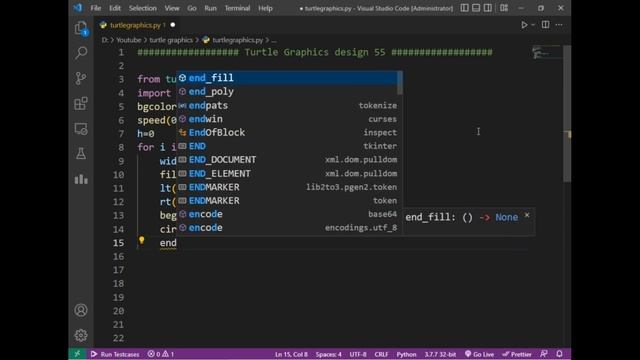The height and width of the screenshot is (360, 640).
Task: Click Run Testcases in status bar
Action: (115, 354)
